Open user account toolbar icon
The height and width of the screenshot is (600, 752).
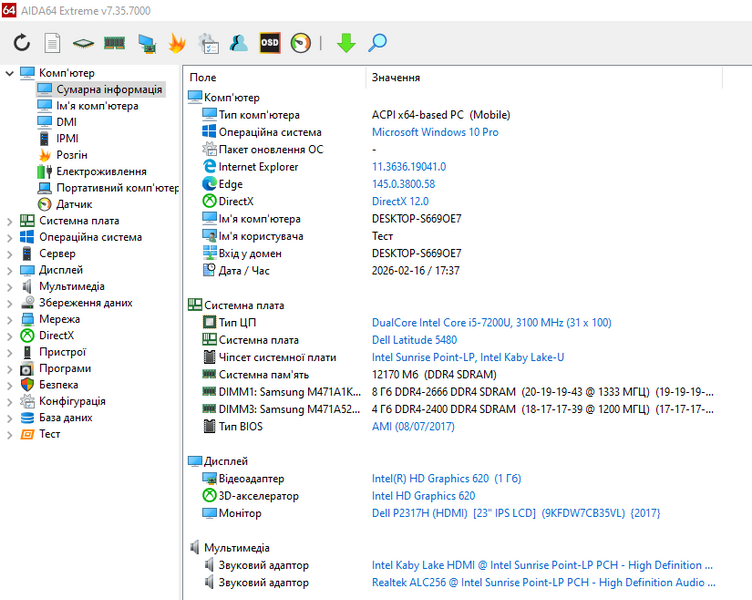238,43
